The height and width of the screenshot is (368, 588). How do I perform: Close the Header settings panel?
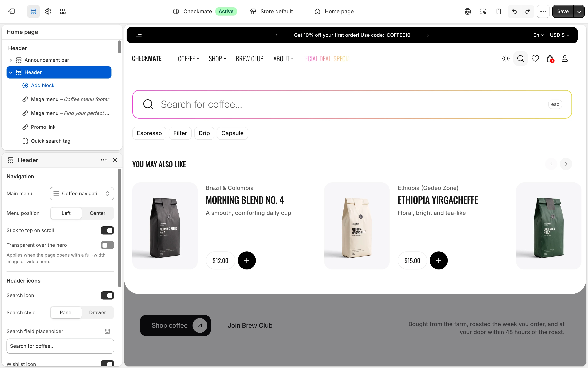[115, 160]
